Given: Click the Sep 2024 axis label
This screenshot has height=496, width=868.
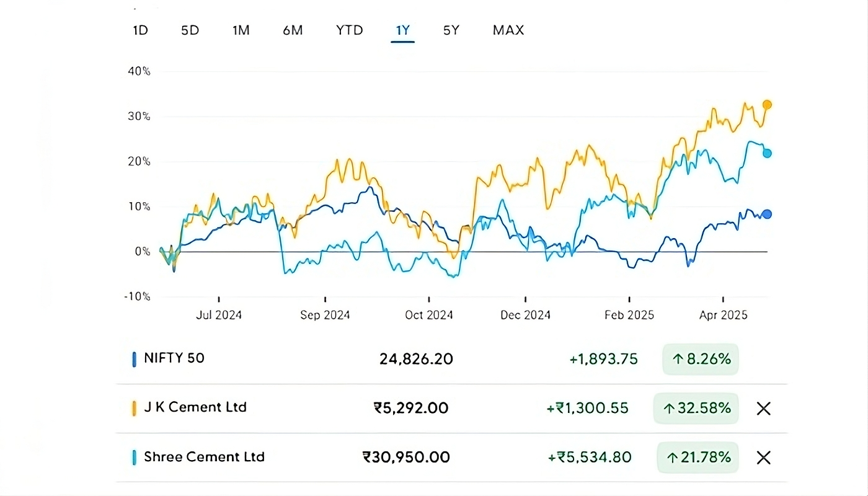Looking at the screenshot, I should (x=325, y=316).
